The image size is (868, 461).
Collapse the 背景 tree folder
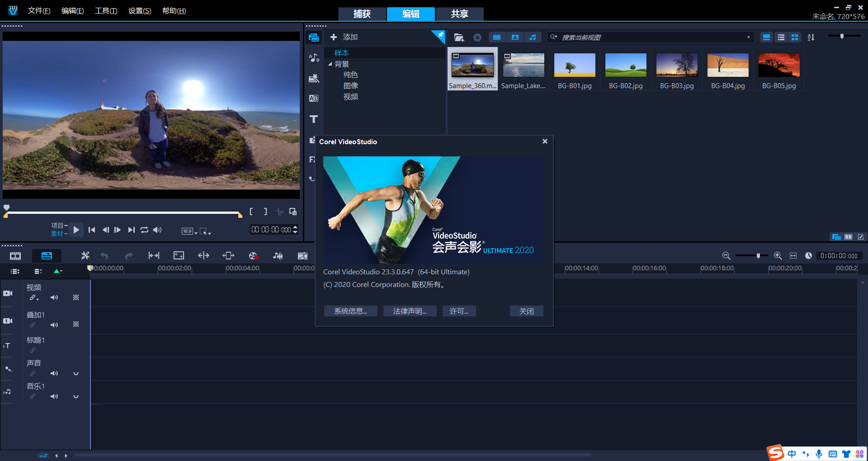[330, 64]
